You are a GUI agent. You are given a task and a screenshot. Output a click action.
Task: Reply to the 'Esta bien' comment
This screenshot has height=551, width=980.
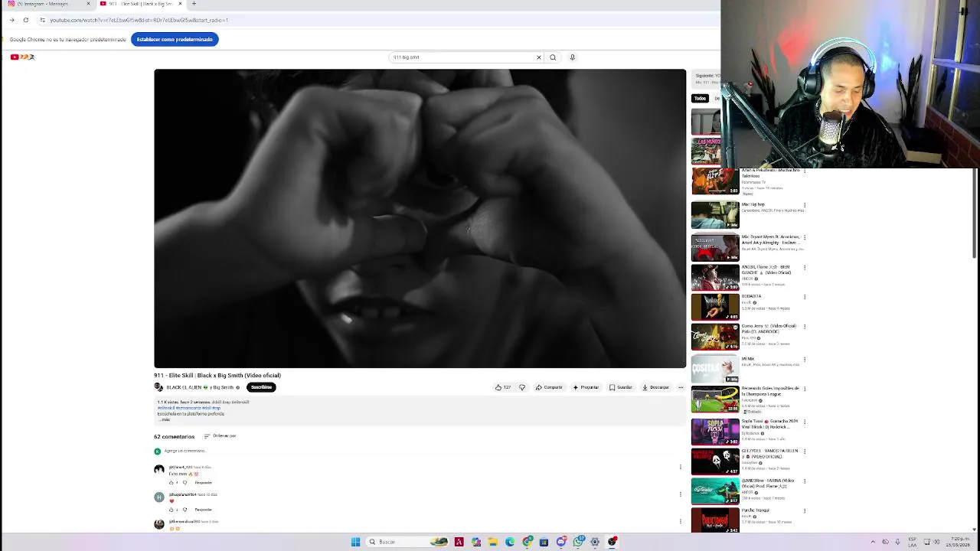203,483
